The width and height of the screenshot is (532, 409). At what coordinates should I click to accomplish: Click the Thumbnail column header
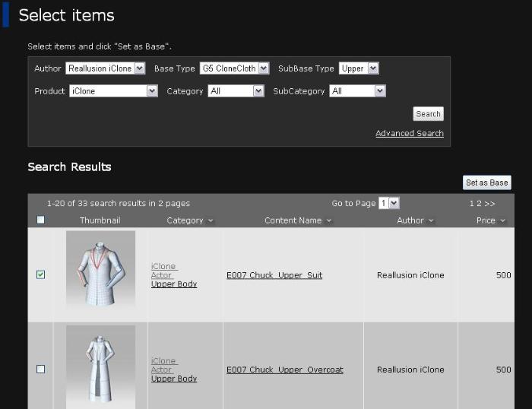(x=100, y=220)
